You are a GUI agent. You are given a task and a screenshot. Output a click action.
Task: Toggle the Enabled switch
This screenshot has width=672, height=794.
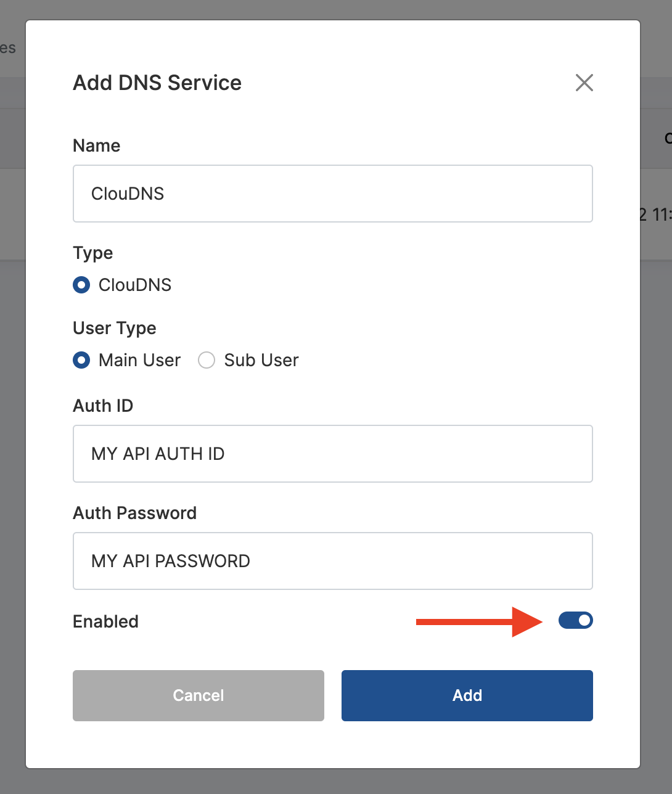(576, 620)
